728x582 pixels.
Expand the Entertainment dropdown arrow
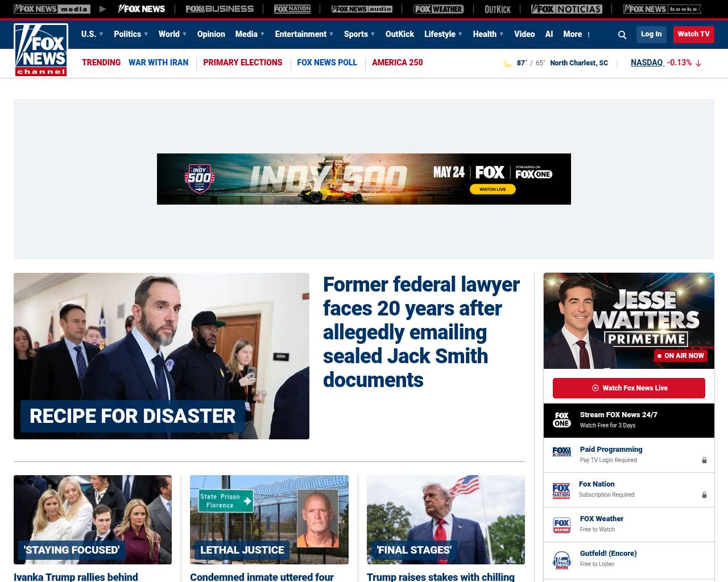(x=331, y=34)
